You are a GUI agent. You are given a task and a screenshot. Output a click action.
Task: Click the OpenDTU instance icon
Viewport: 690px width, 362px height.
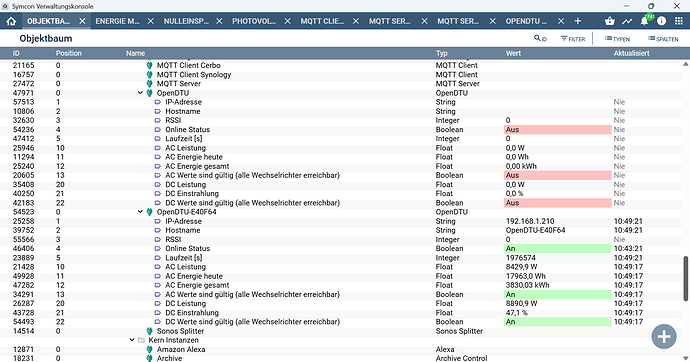(149, 93)
